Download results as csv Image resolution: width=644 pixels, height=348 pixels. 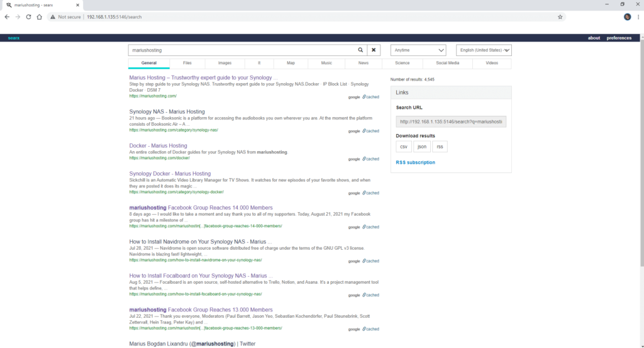tap(404, 147)
